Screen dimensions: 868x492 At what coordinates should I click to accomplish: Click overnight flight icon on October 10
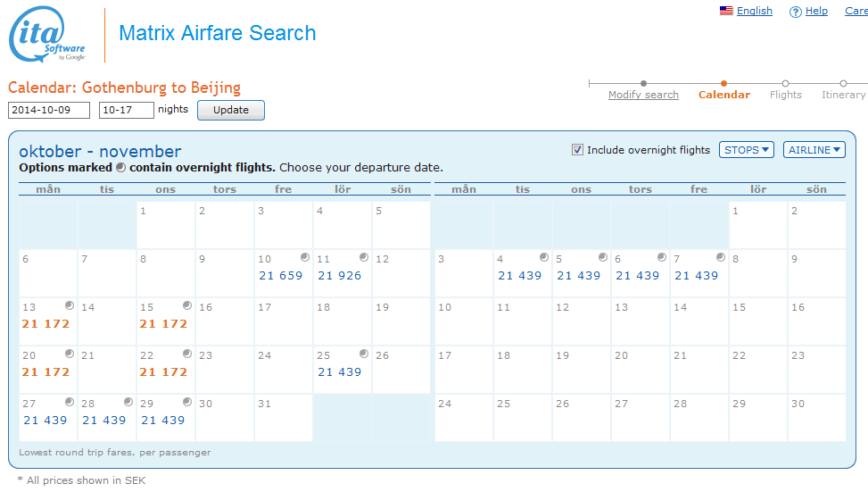coord(304,257)
